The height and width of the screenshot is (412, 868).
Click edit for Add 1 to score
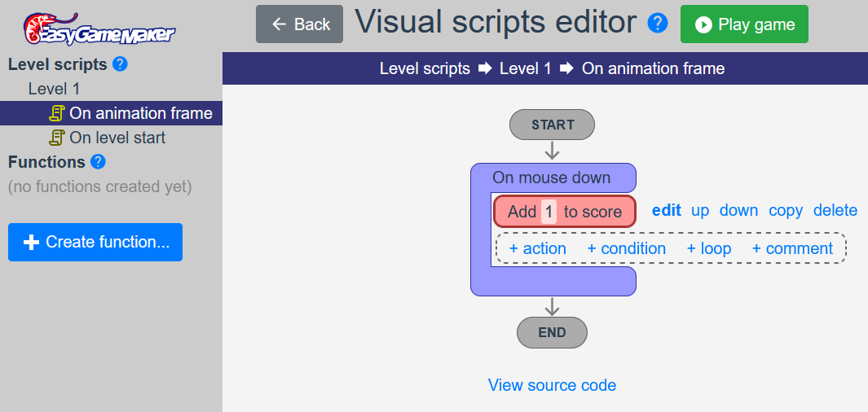point(667,211)
